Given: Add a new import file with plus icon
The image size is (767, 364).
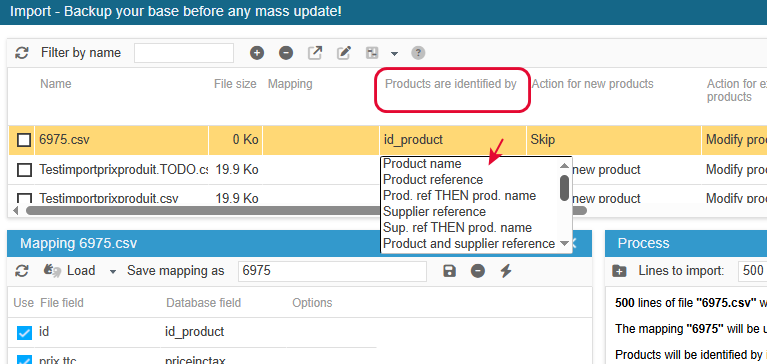Looking at the screenshot, I should point(257,53).
